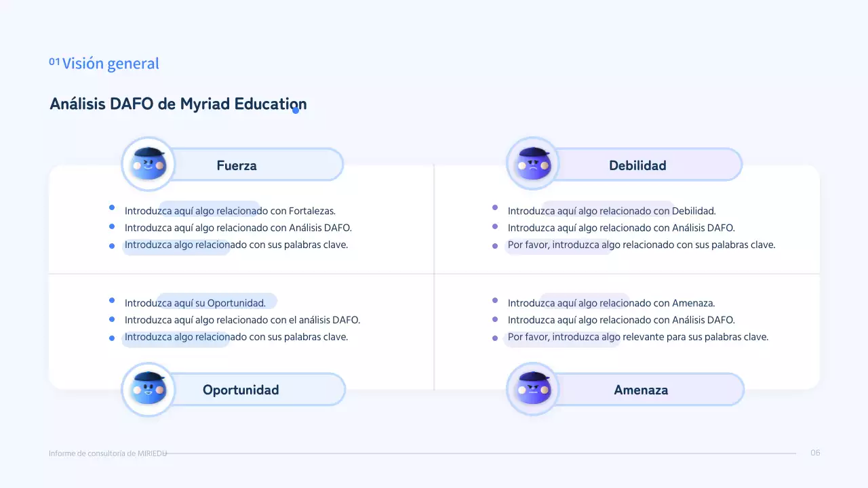
Task: Click the Análisis DAFO de Myriad Education title
Action: click(178, 104)
